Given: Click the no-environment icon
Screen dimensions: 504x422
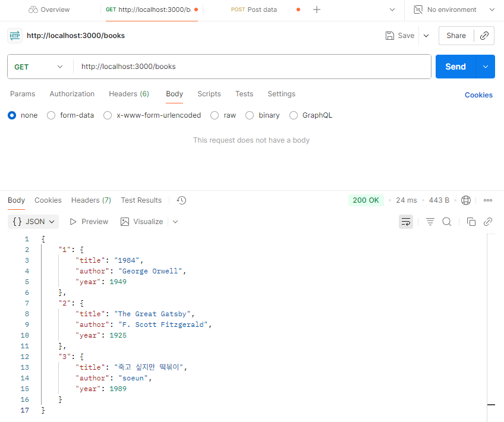Looking at the screenshot, I should 418,10.
